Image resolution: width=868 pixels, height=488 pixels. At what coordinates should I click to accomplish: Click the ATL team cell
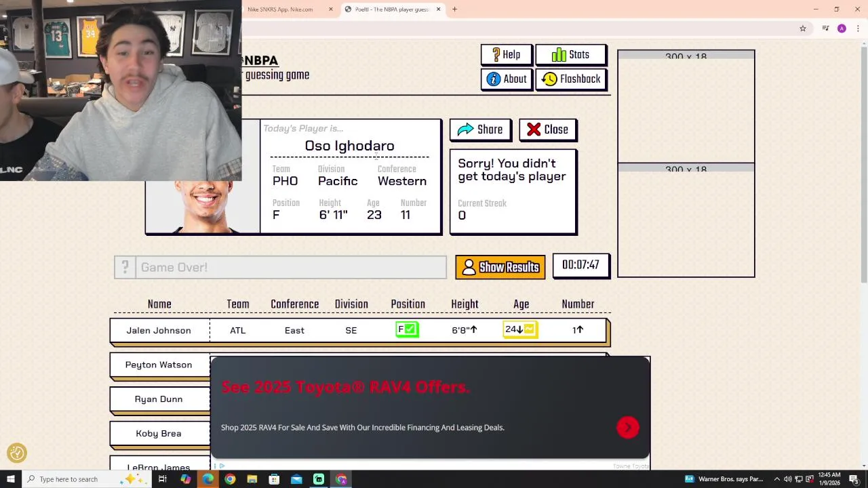point(238,330)
